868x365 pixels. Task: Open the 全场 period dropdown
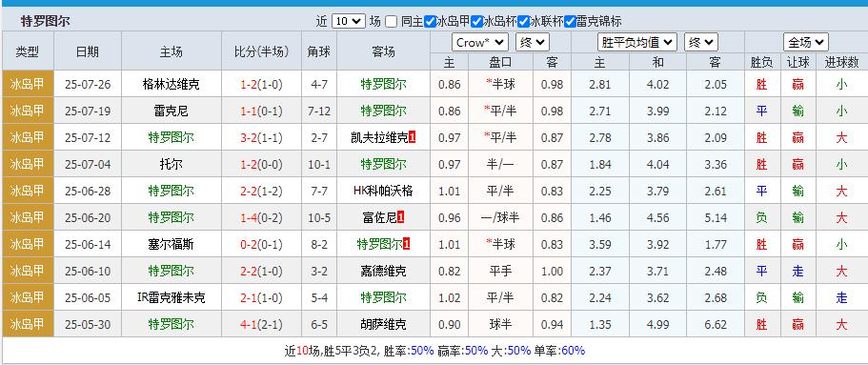pyautogui.click(x=805, y=42)
